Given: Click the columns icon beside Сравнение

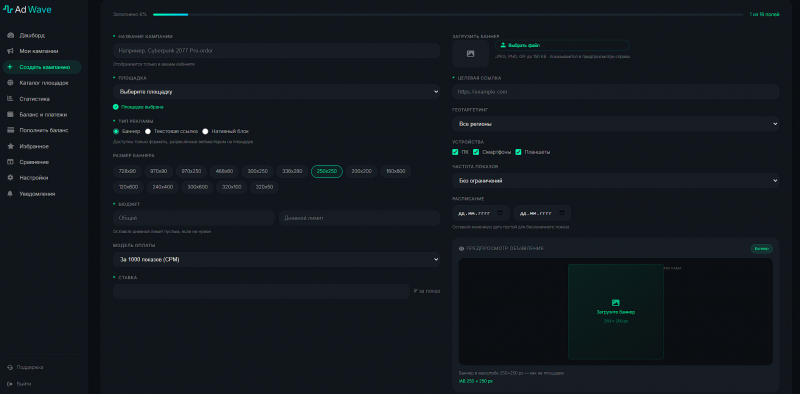Looking at the screenshot, I should point(10,162).
